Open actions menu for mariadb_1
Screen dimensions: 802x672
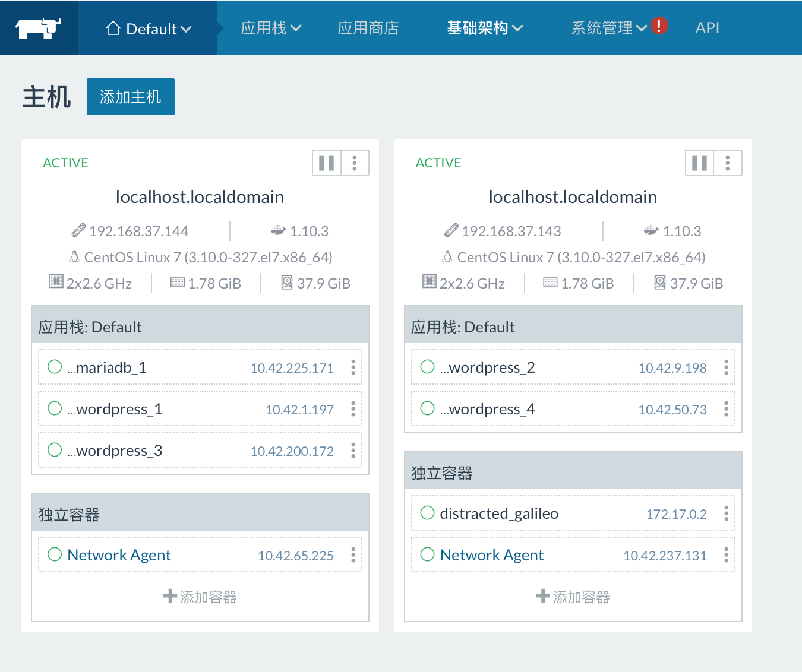(x=353, y=367)
